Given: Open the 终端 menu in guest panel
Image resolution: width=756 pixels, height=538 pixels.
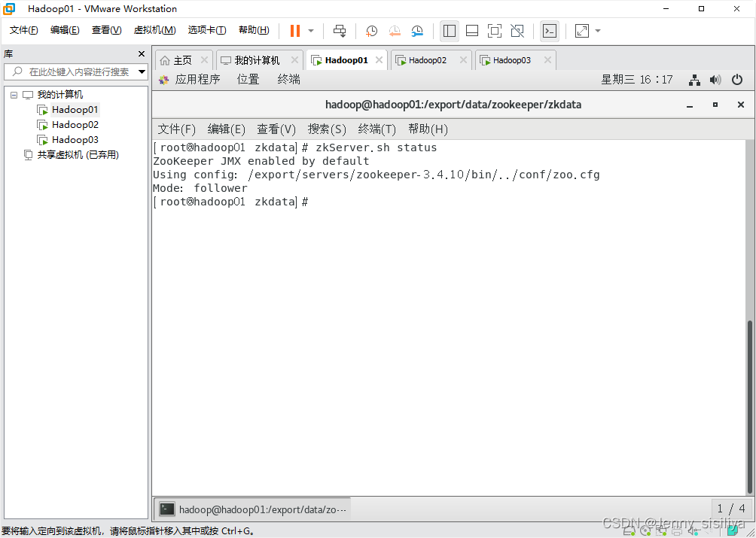Looking at the screenshot, I should pyautogui.click(x=289, y=80).
